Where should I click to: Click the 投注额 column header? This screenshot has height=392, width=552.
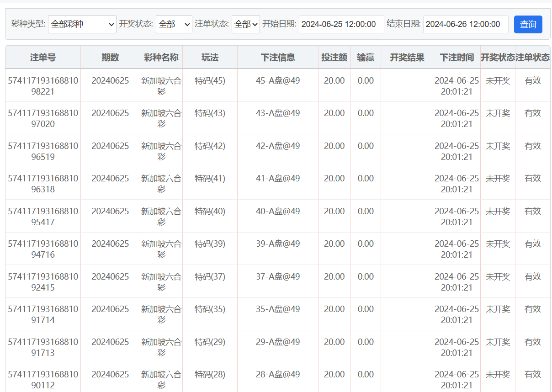pos(334,58)
